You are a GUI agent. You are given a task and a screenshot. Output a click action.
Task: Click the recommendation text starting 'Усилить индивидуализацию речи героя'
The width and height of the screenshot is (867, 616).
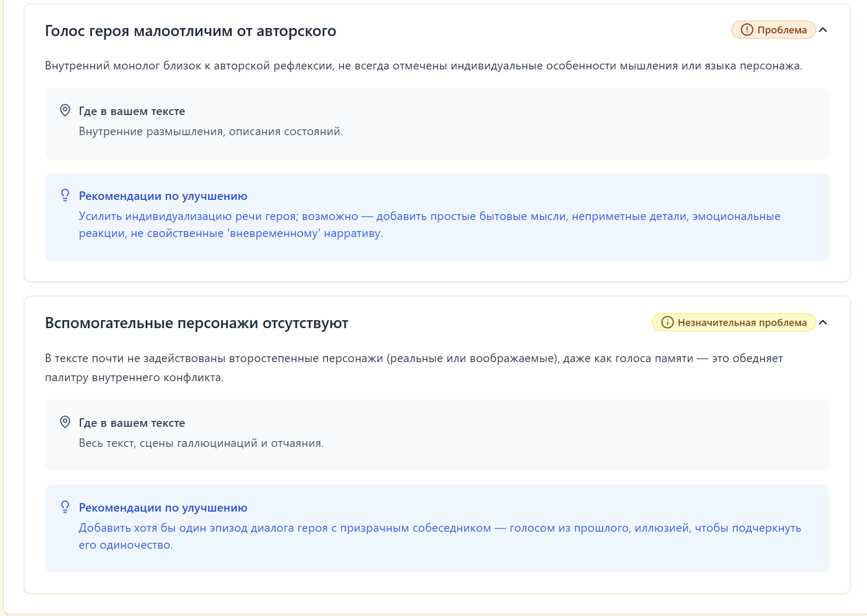[429, 216]
